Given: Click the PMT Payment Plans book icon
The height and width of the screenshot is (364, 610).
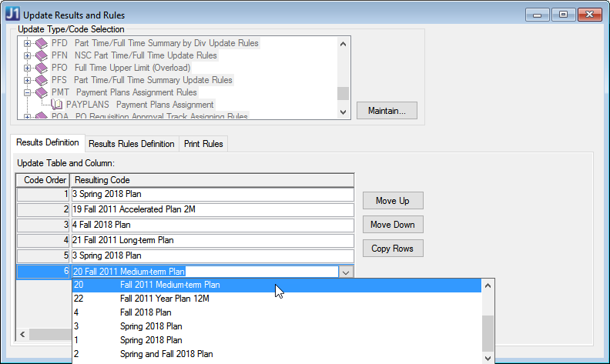Looking at the screenshot, I should click(42, 92).
